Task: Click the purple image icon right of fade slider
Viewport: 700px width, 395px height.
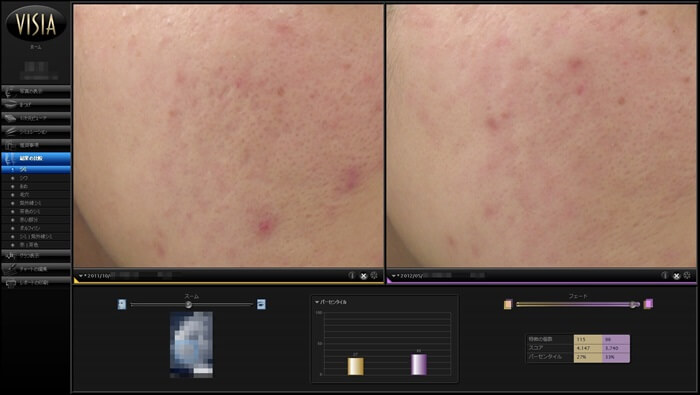Action: pyautogui.click(x=649, y=304)
